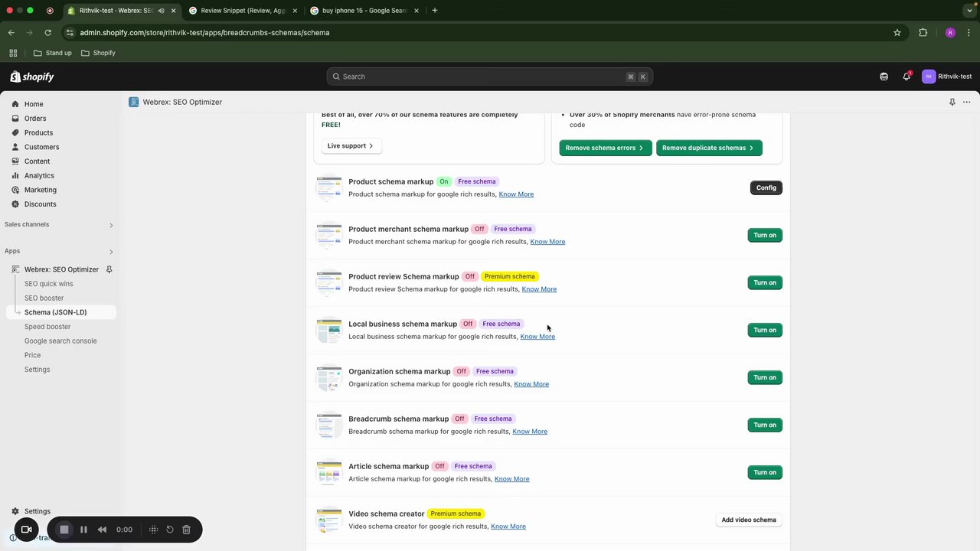Open Config for Product schema markup
Image resolution: width=980 pixels, height=551 pixels.
click(766, 187)
